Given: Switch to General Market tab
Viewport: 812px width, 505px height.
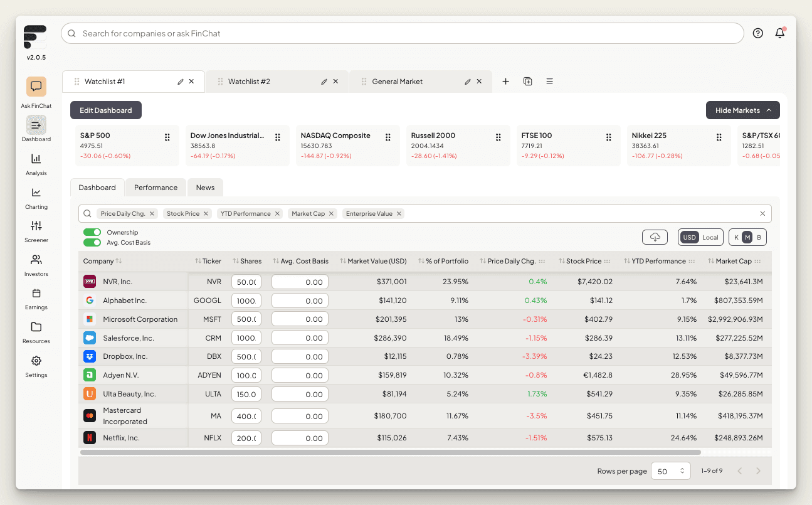Looking at the screenshot, I should (397, 82).
